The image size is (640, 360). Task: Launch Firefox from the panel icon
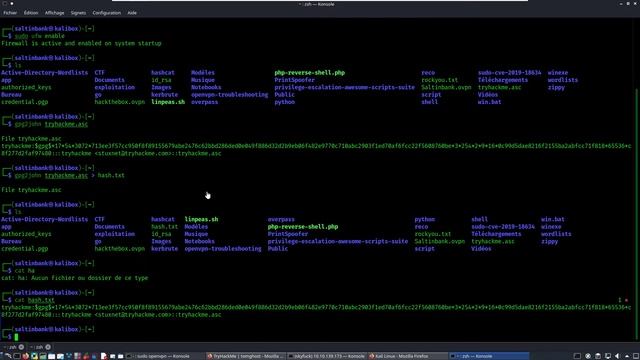coord(25,356)
